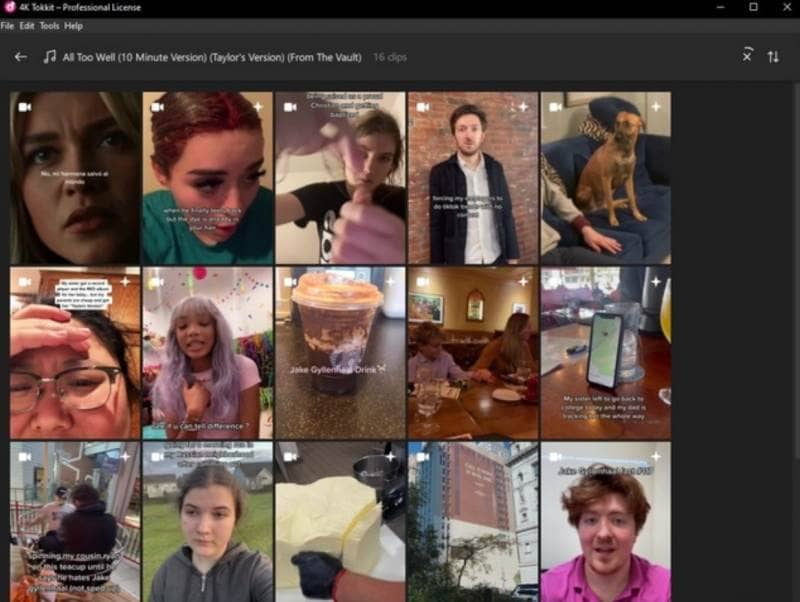Image resolution: width=800 pixels, height=602 pixels.
Task: Open the File menu
Action: coord(7,26)
